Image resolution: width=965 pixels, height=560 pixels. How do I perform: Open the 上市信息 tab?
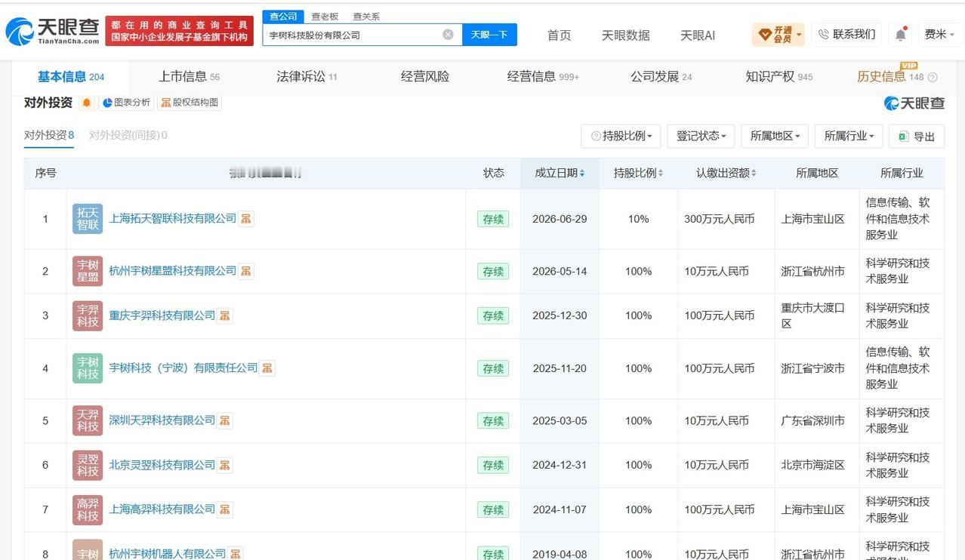pyautogui.click(x=189, y=77)
